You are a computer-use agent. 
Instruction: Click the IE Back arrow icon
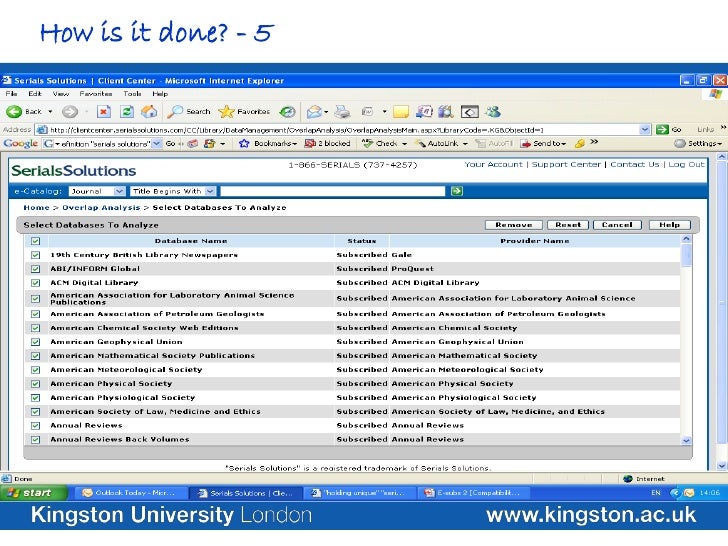[x=14, y=111]
